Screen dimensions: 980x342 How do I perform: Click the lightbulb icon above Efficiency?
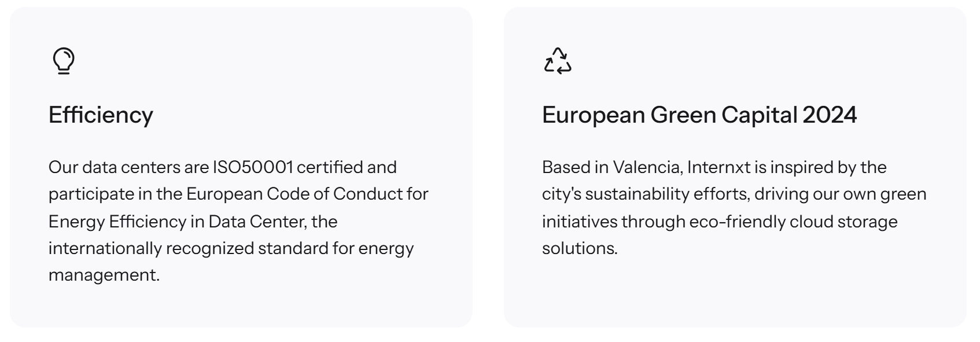point(64,61)
